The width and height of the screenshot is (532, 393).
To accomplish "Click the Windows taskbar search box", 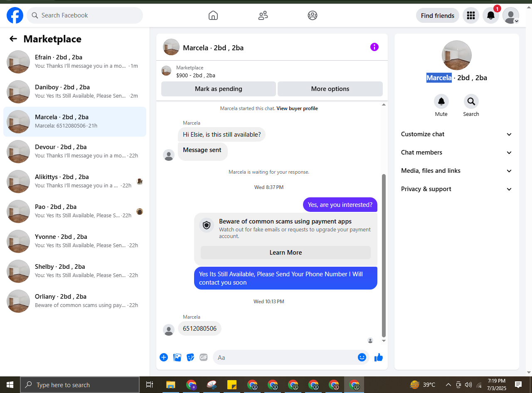I will click(x=80, y=385).
